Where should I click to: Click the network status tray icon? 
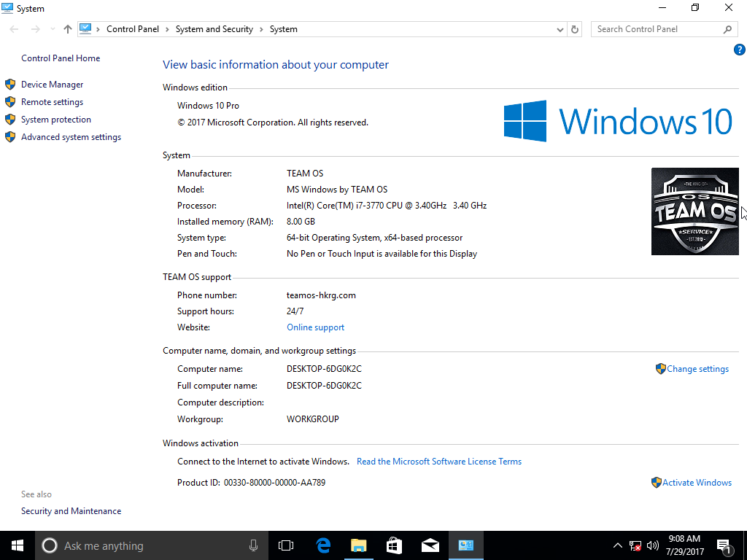635,545
